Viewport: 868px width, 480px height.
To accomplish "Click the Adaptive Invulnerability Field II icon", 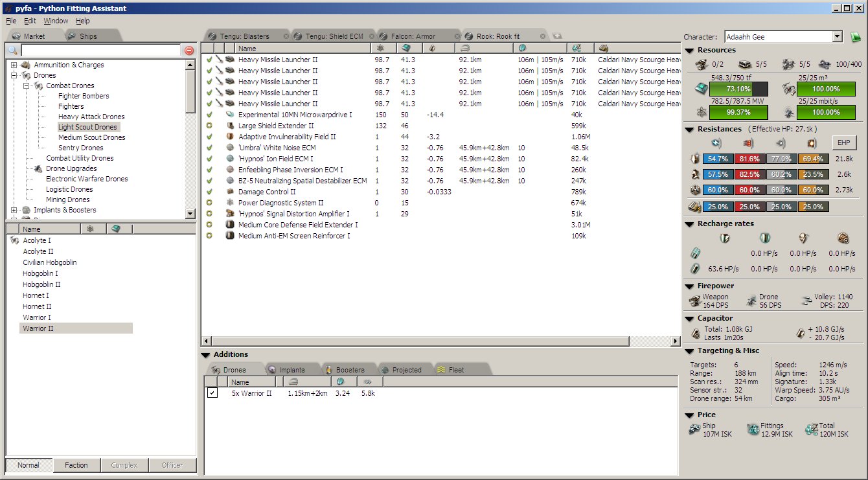I will [x=230, y=137].
